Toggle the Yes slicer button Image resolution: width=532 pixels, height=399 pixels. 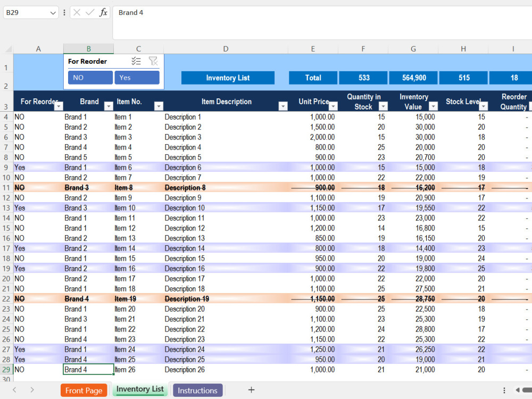tap(137, 77)
